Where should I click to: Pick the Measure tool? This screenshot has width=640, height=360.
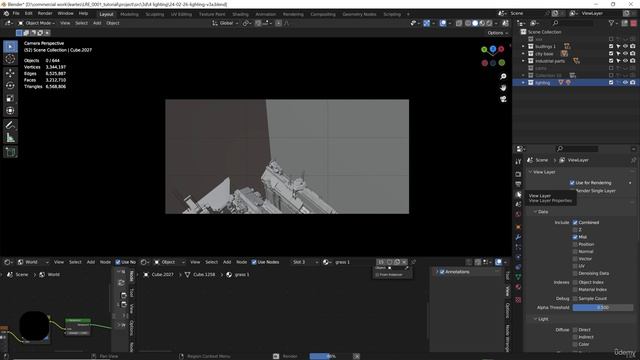click(11, 138)
